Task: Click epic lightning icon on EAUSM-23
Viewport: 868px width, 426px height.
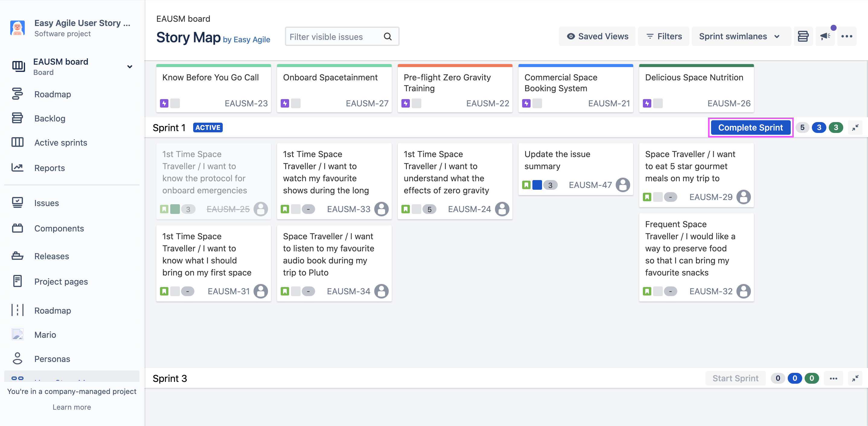Action: (x=164, y=103)
